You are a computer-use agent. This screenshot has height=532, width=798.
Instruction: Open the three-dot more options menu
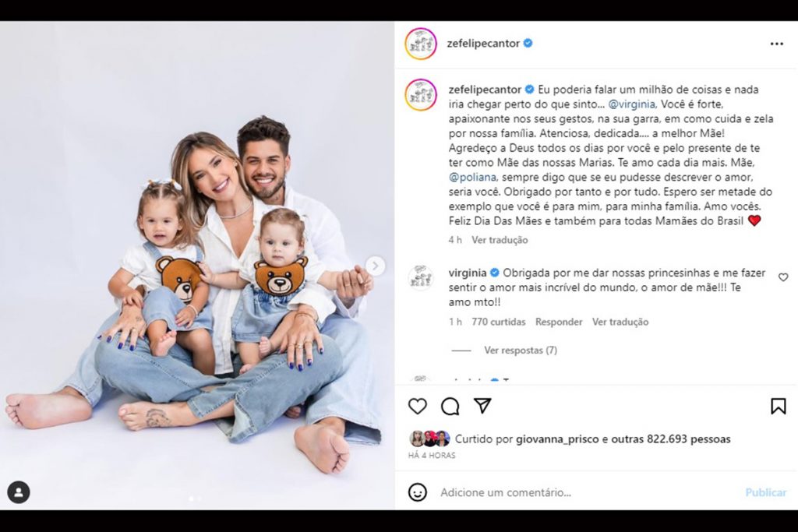[777, 44]
